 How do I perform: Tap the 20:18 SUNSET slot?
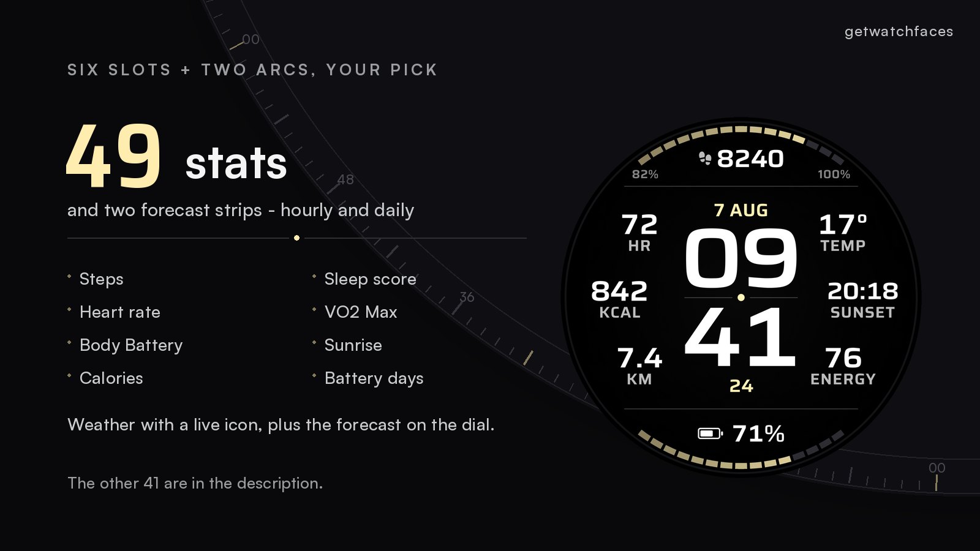(862, 299)
